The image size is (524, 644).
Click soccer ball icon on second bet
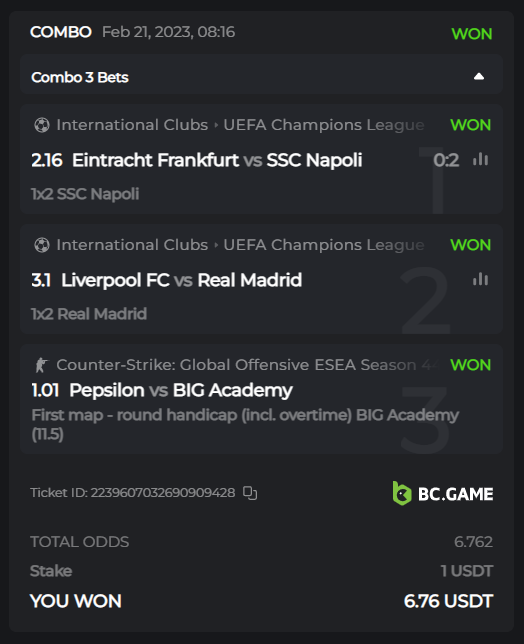tap(42, 245)
